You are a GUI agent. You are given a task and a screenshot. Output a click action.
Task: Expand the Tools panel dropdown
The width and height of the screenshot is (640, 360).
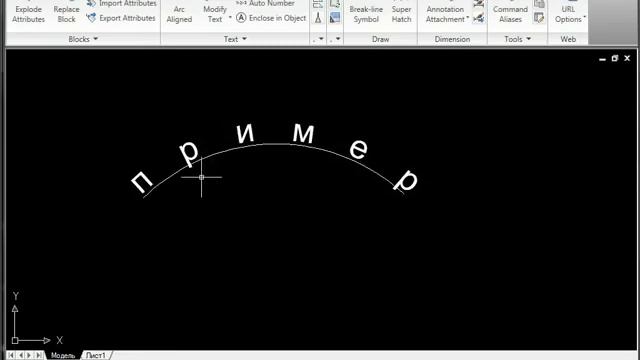pos(529,39)
